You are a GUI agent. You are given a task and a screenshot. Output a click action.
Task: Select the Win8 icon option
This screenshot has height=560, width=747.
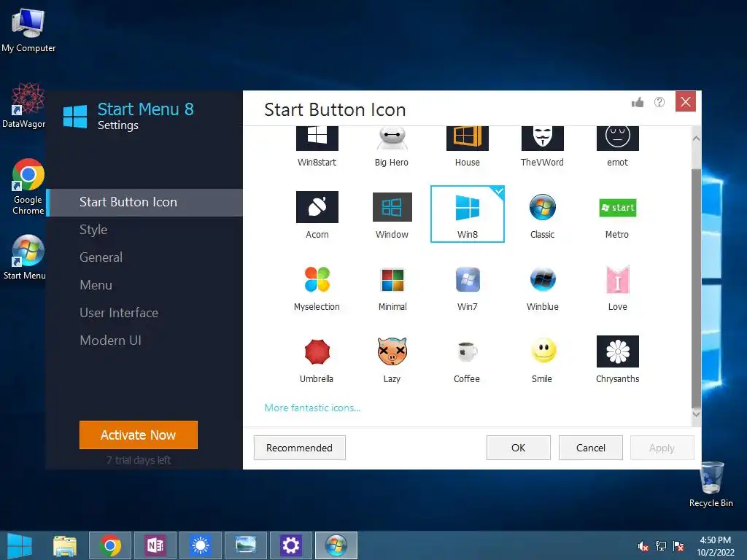[468, 214]
